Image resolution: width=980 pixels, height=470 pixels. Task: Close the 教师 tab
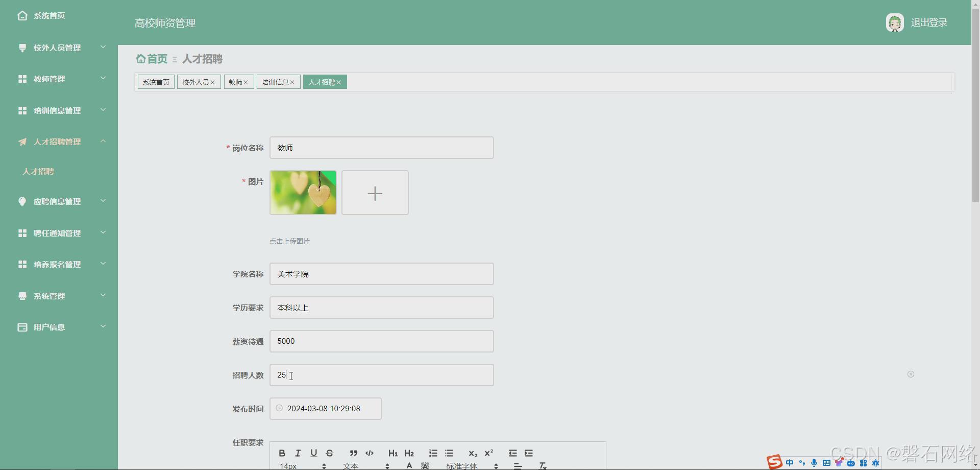point(246,82)
